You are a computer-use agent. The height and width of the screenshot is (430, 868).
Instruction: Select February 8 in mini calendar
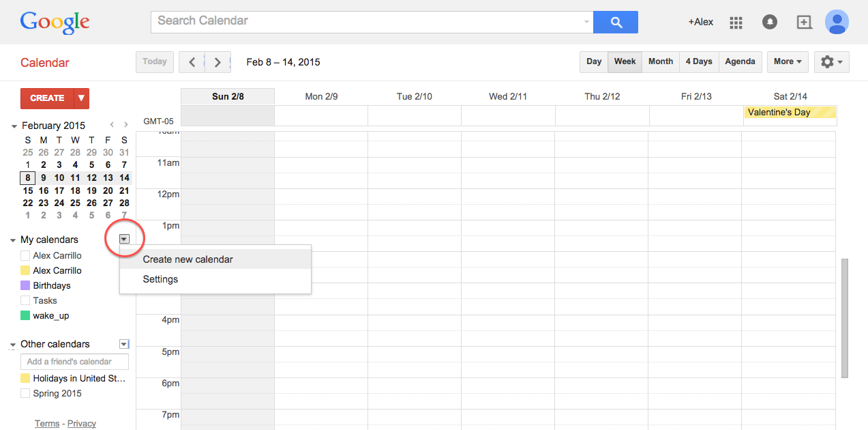[28, 177]
